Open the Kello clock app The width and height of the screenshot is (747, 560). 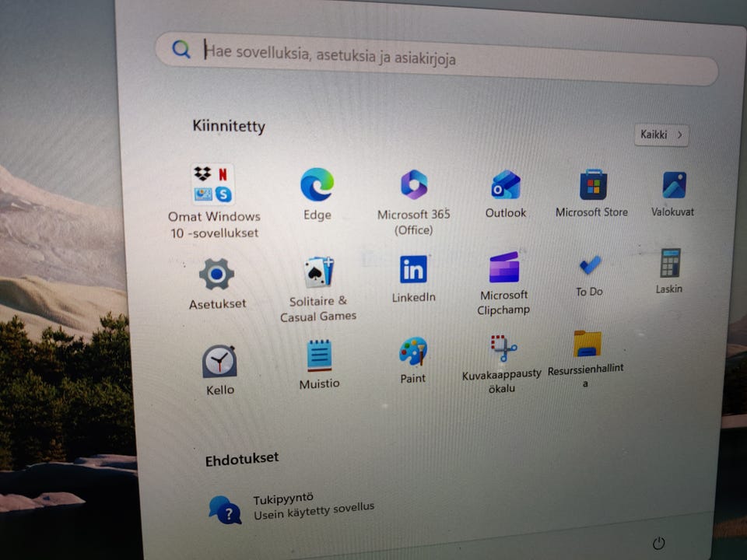pos(219,370)
